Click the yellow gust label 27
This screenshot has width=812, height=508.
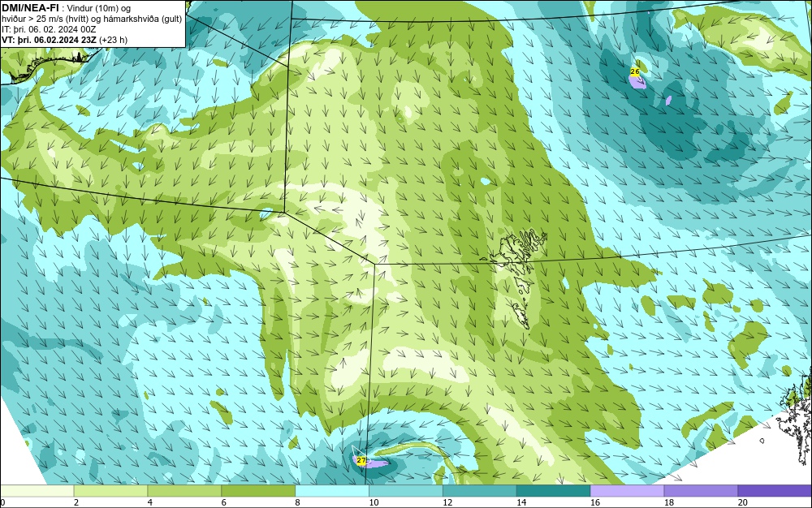[361, 460]
